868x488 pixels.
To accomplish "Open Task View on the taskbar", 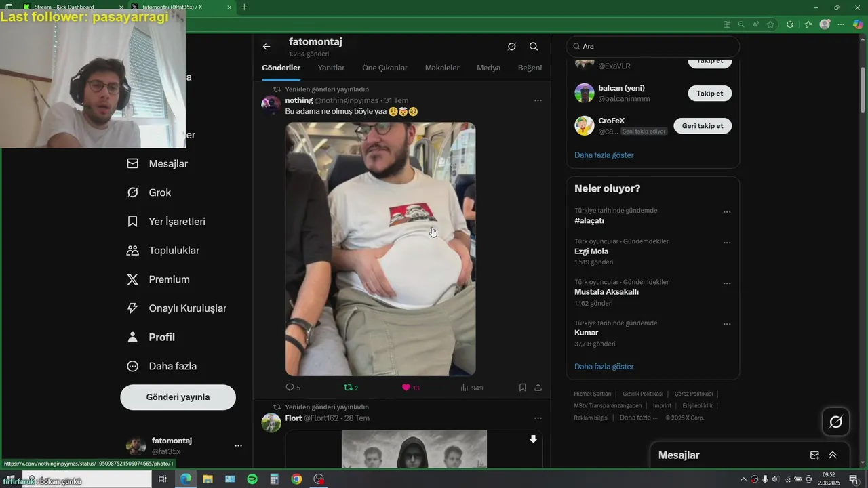I will [163, 479].
